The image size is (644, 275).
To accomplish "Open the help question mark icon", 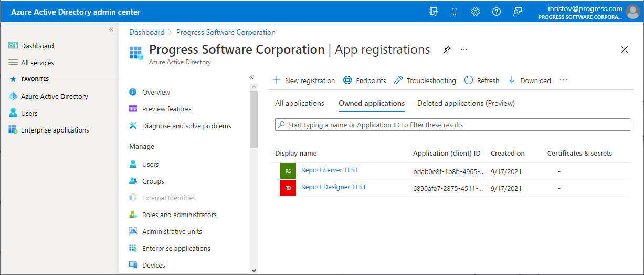I will pos(497,12).
